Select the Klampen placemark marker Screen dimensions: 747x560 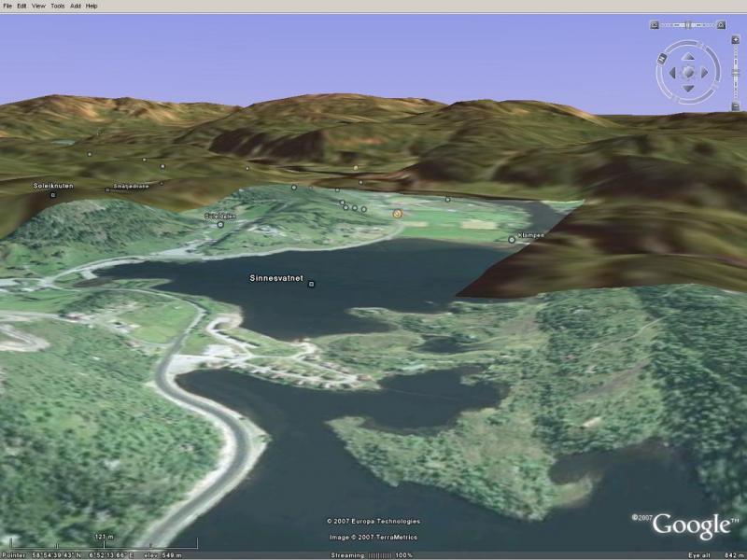[x=512, y=240]
